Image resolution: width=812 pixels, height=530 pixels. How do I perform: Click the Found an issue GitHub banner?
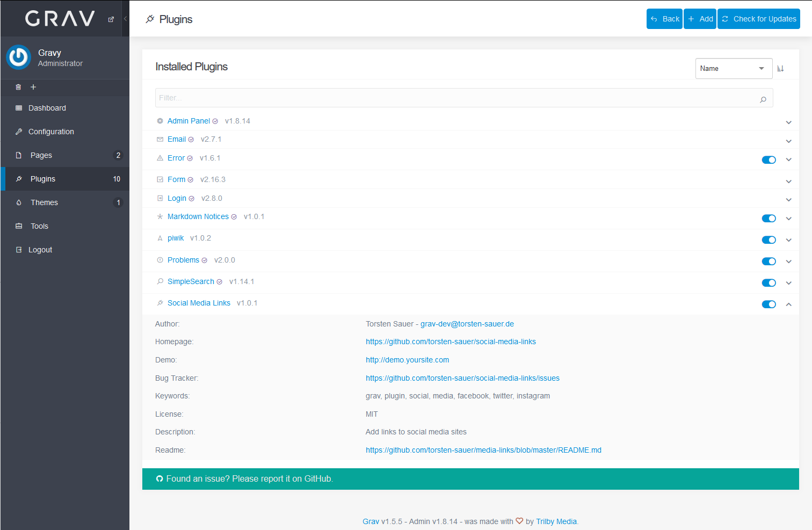tap(470, 479)
